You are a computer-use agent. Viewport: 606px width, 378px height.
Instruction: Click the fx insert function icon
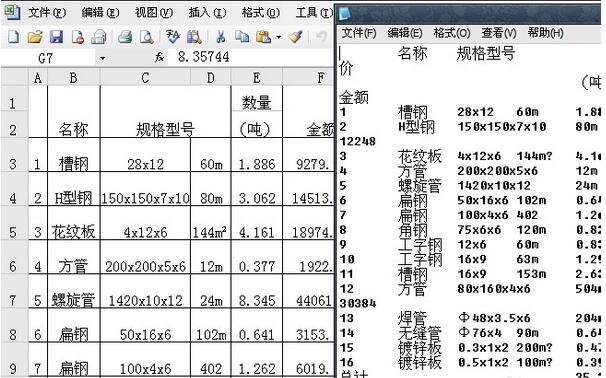coord(159,58)
